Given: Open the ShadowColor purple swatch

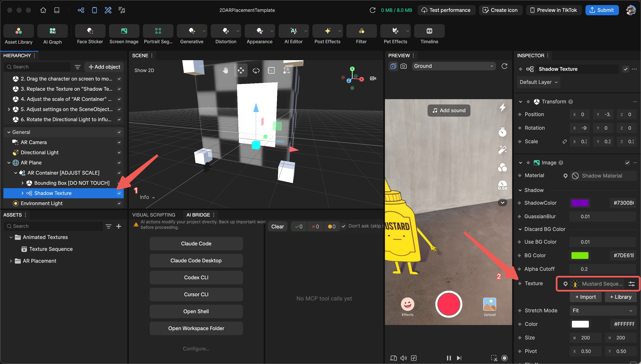Looking at the screenshot, I should click(x=580, y=203).
